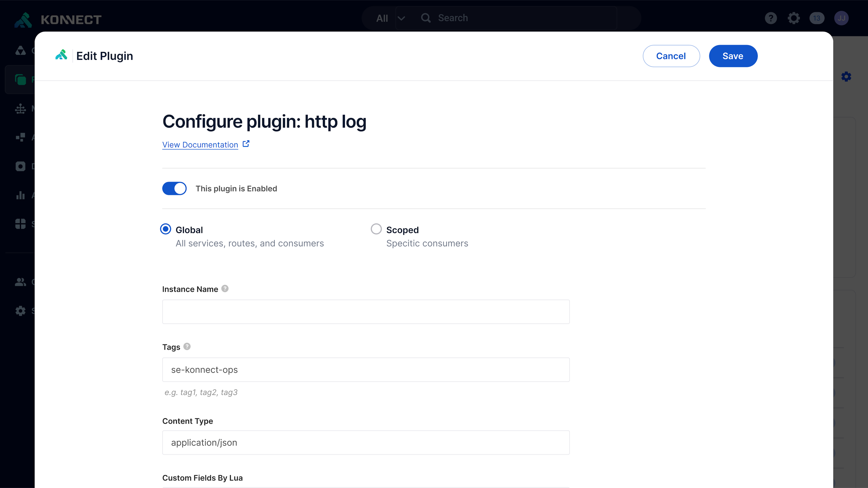Click the Content Type application/json field
This screenshot has width=868, height=488.
pyautogui.click(x=366, y=442)
